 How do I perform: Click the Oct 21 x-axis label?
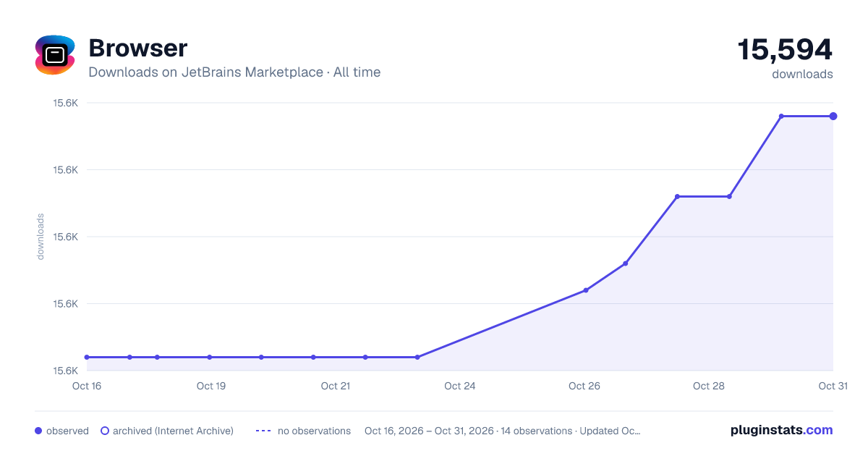tap(336, 386)
